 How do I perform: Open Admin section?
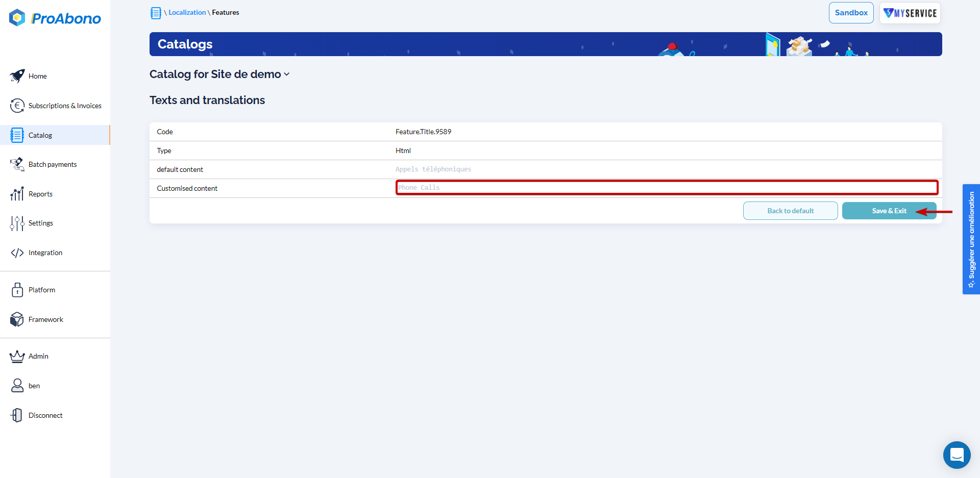(x=38, y=356)
